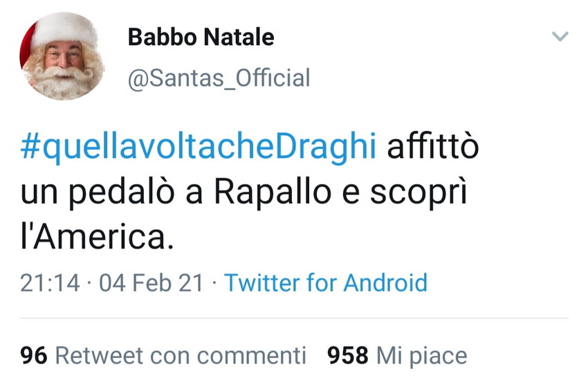This screenshot has width=588, height=387.
Task: Open the Babbo Natale display name
Action: point(201,37)
